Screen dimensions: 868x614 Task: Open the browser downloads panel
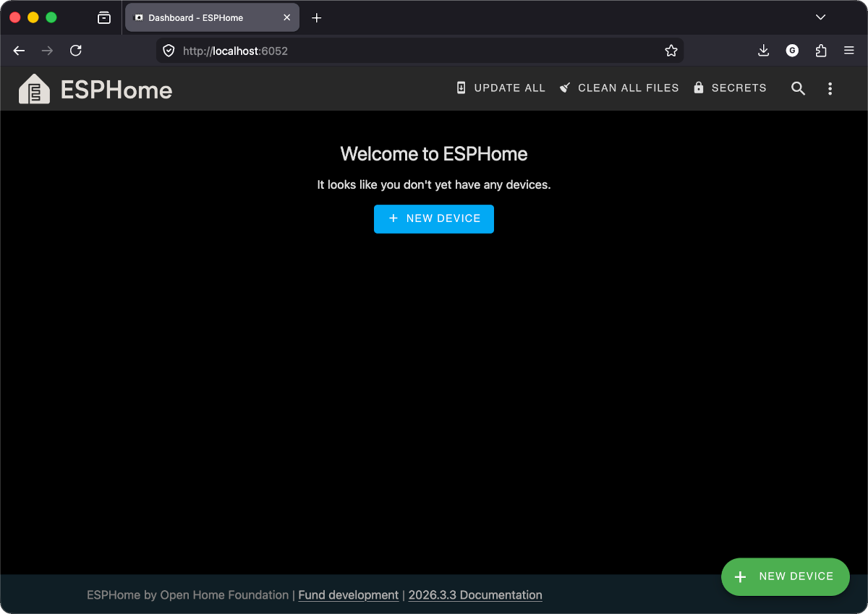(763, 51)
